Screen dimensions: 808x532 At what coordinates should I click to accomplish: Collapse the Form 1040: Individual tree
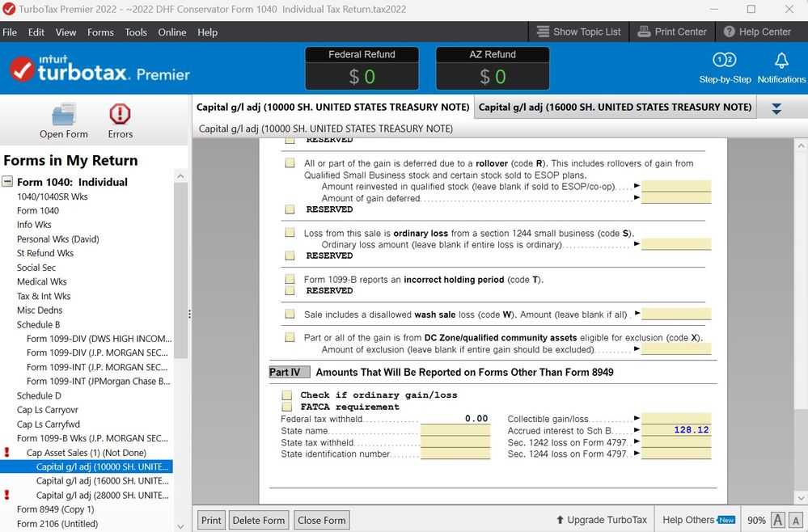tap(7, 182)
